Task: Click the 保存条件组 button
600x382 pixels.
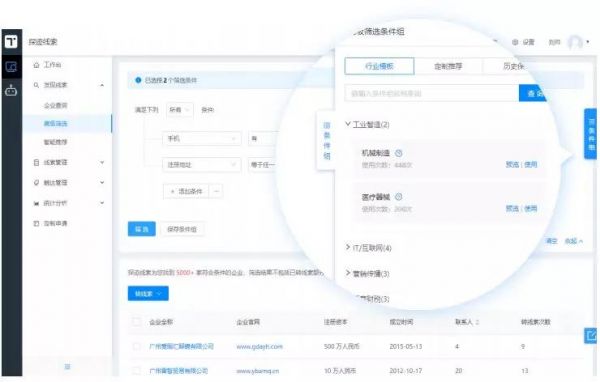Action: [x=182, y=229]
